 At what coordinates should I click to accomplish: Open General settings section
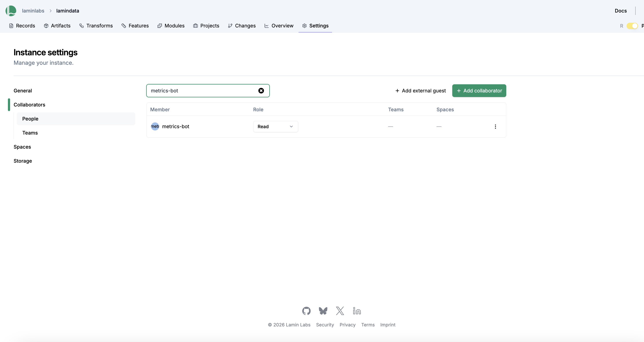(x=23, y=91)
